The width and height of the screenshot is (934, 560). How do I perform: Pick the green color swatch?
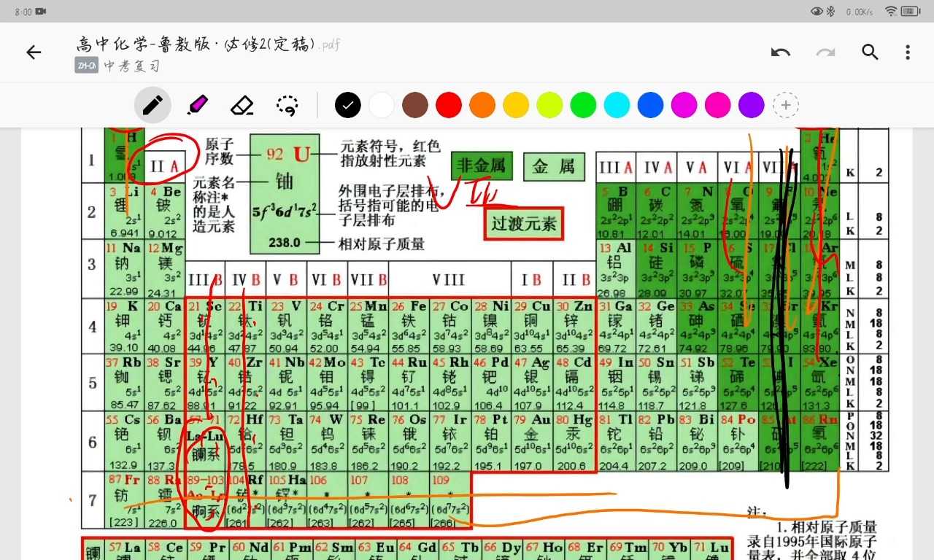583,105
